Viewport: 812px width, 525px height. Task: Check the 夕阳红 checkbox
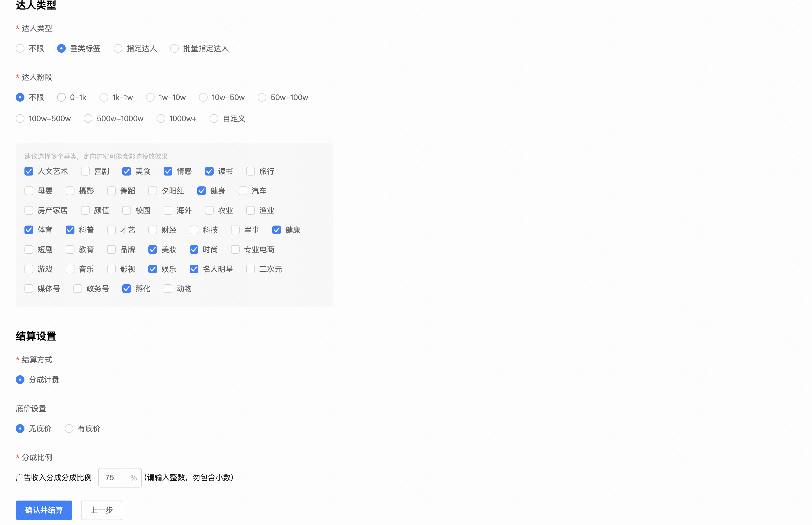click(153, 191)
